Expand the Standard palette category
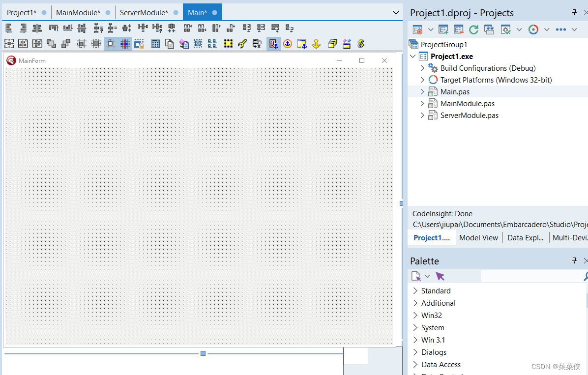The width and height of the screenshot is (588, 375). [x=415, y=290]
